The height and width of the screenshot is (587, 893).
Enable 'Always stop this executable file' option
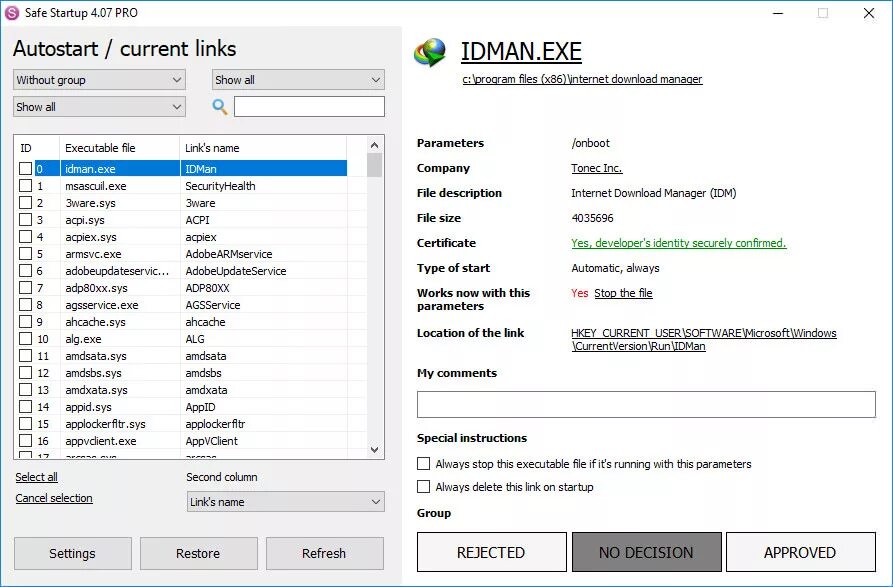tap(423, 463)
